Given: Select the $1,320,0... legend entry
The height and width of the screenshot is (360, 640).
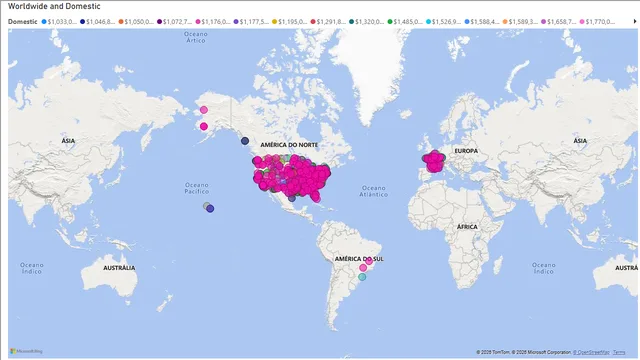Looking at the screenshot, I should pyautogui.click(x=367, y=22).
